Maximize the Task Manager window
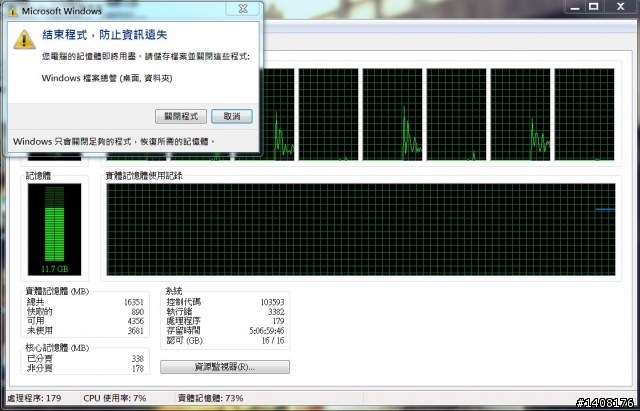 (x=594, y=7)
